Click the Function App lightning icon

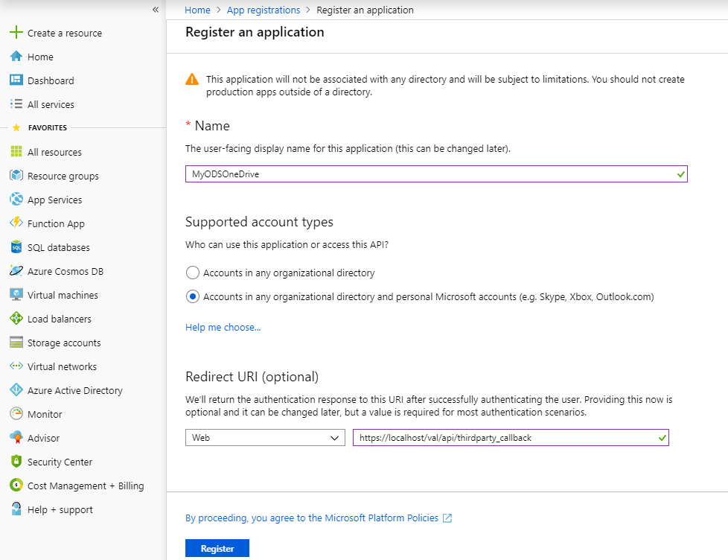pyautogui.click(x=16, y=223)
